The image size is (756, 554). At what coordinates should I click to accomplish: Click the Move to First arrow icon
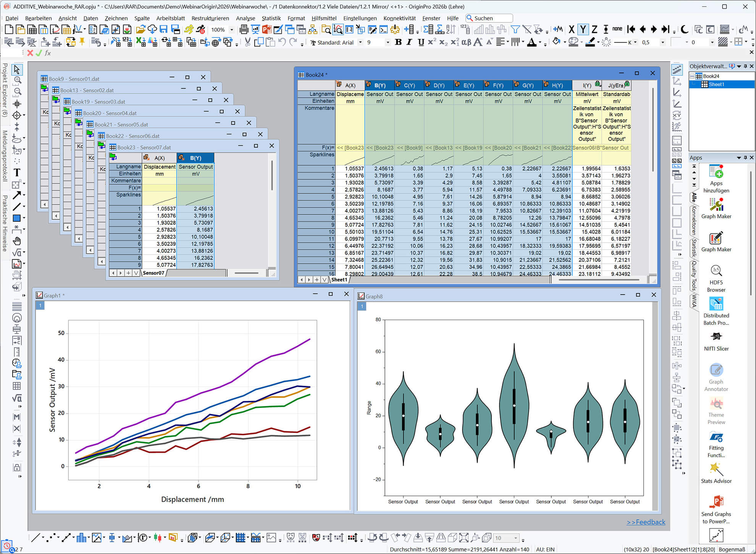[x=631, y=29]
